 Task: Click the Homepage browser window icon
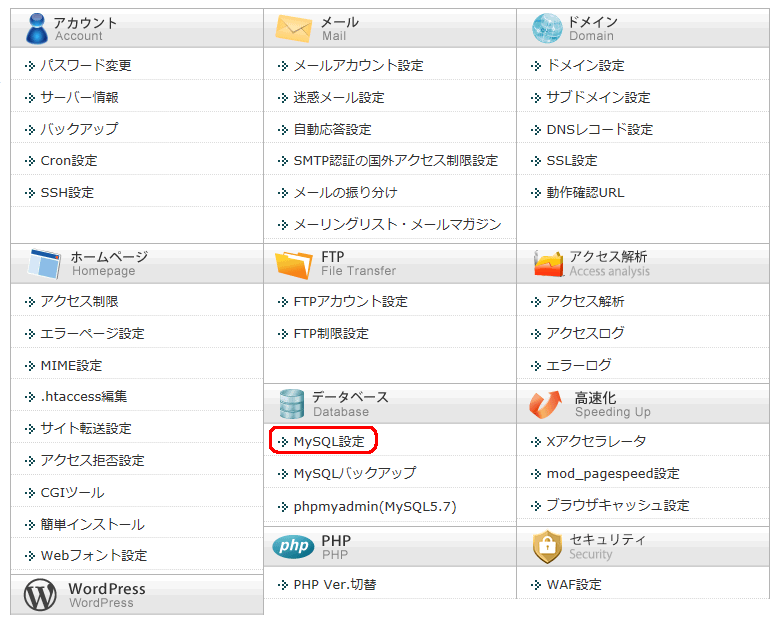click(x=44, y=263)
